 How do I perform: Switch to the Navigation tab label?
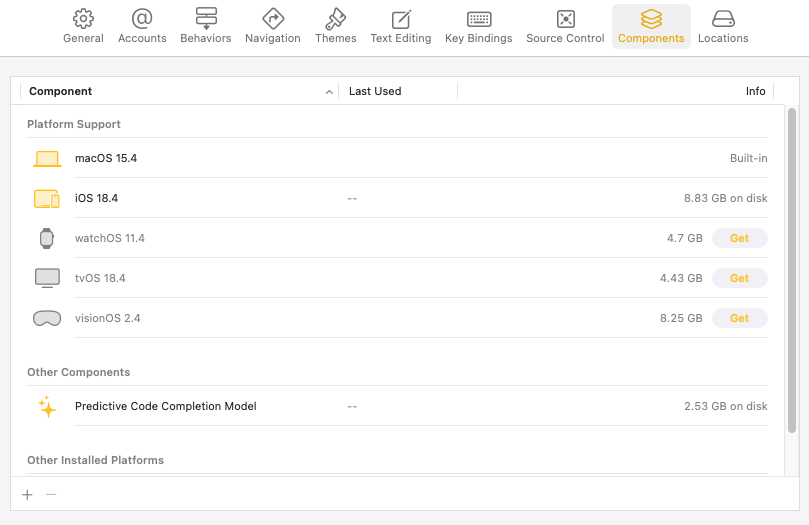point(273,38)
